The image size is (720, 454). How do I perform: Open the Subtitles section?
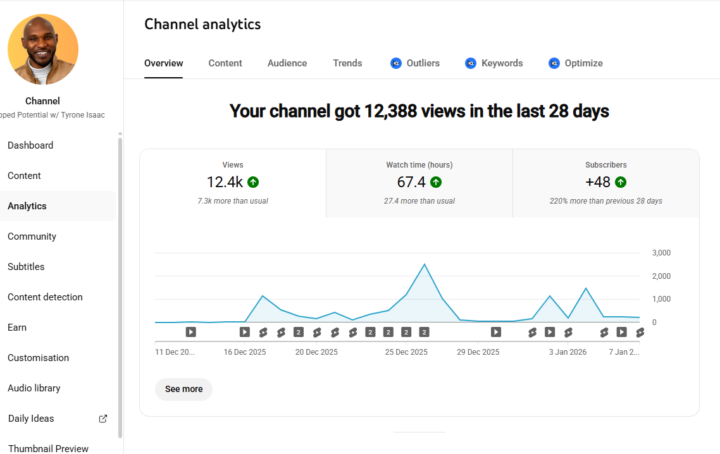click(26, 267)
